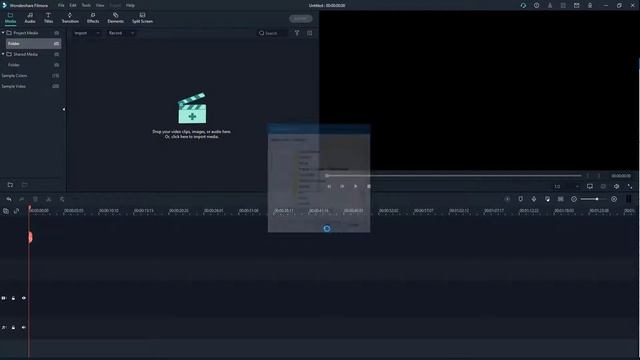
Task: Take a snapshot with the camera icon
Action: tap(603, 187)
